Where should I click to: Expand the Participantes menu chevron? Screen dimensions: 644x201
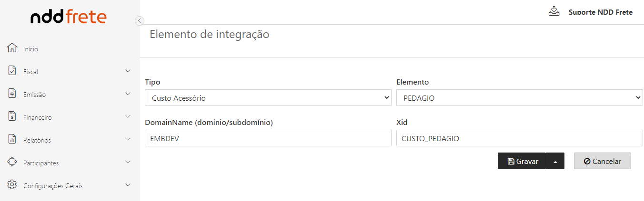(128, 162)
